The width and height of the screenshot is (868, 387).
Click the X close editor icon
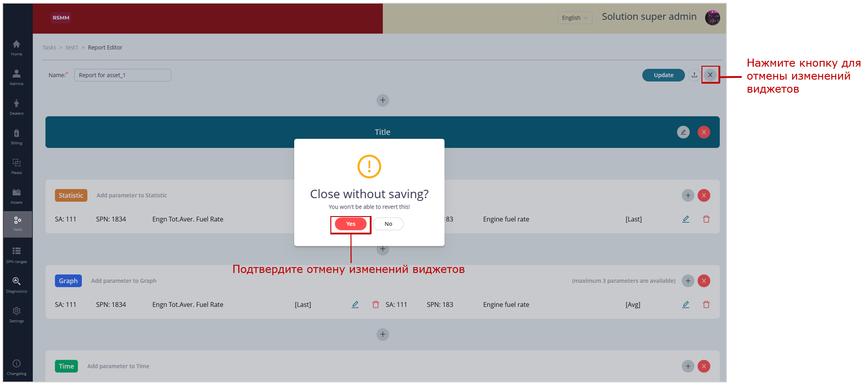coord(710,75)
